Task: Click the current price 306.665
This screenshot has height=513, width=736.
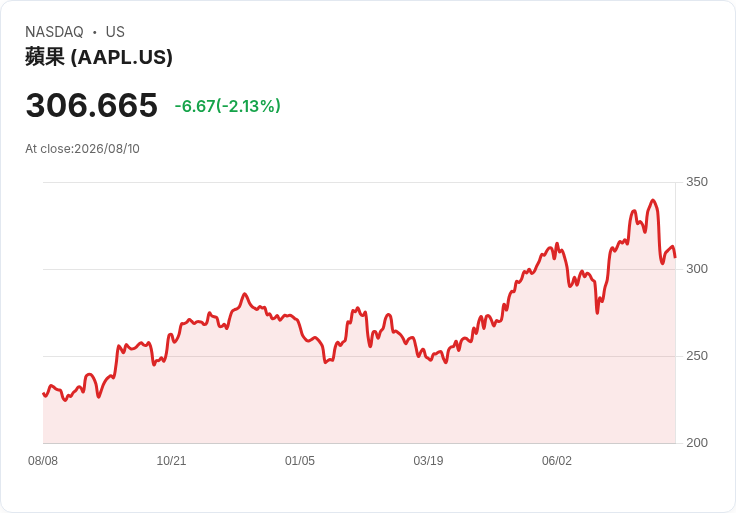Action: coord(92,105)
